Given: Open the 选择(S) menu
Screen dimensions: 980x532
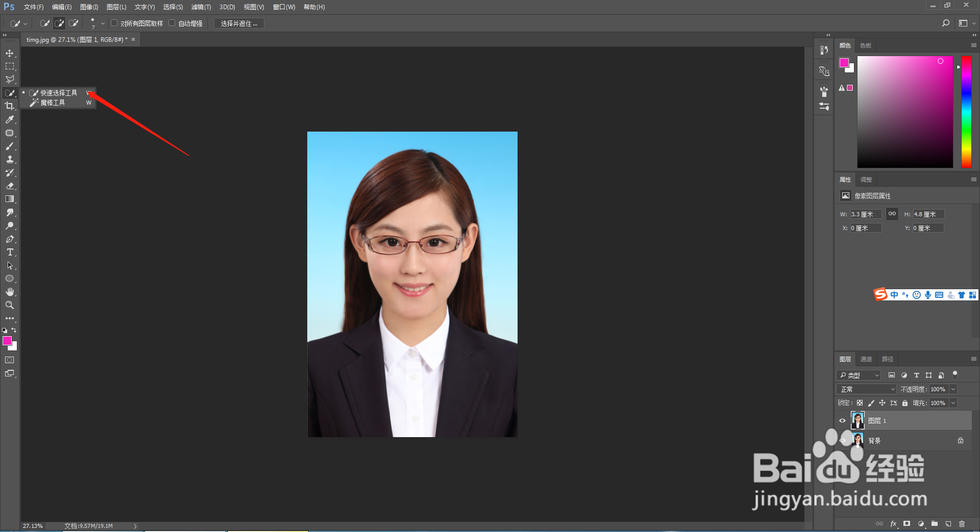Looking at the screenshot, I should coord(173,7).
